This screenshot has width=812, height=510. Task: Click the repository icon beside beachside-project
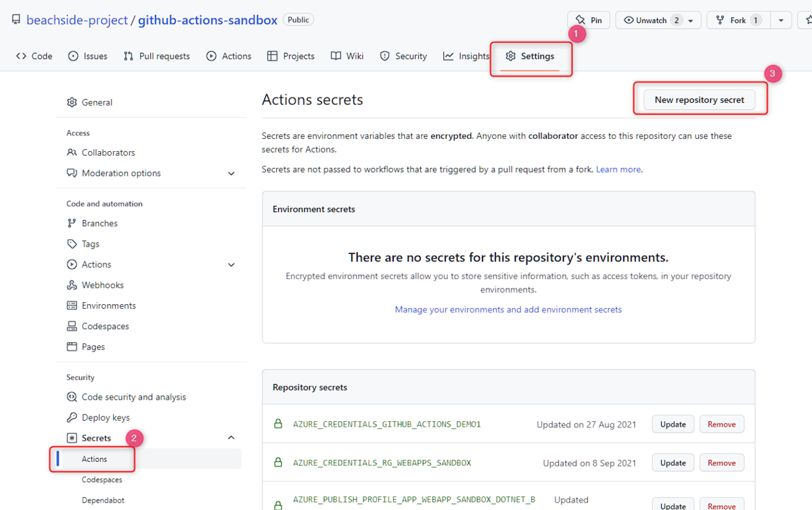point(16,20)
